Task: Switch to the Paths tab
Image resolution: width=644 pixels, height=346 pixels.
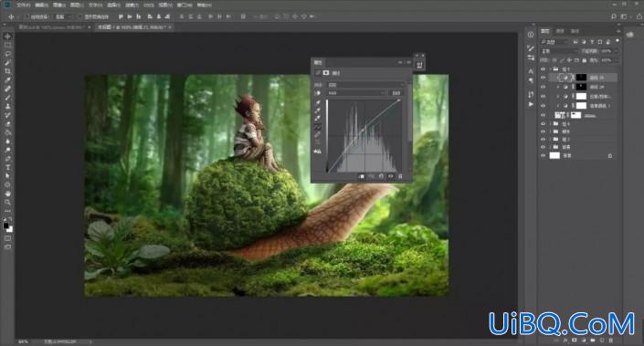Action: click(x=575, y=31)
